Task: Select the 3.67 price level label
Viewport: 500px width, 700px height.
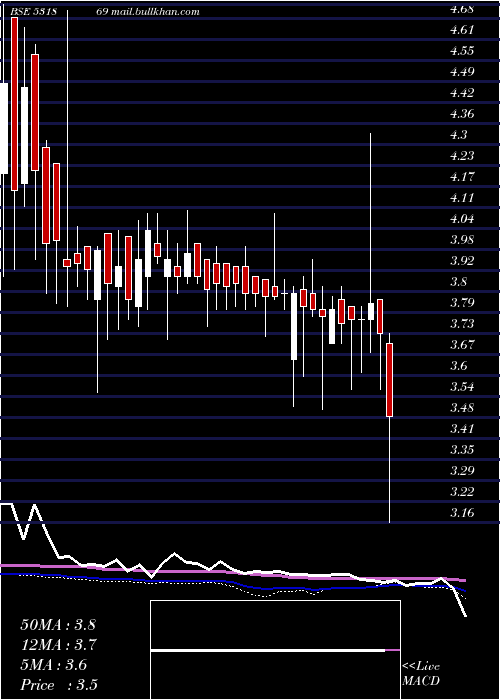Action: 463,345
